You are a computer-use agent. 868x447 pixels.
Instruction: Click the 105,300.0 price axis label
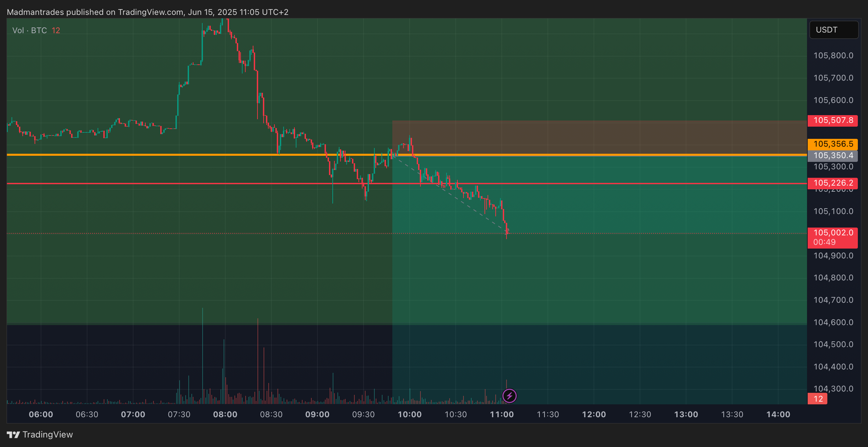pos(833,167)
